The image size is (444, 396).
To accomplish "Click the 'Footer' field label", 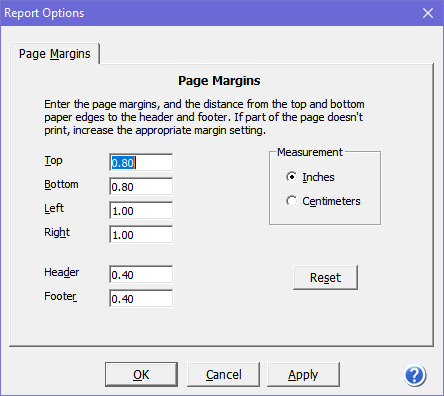I will click(60, 296).
